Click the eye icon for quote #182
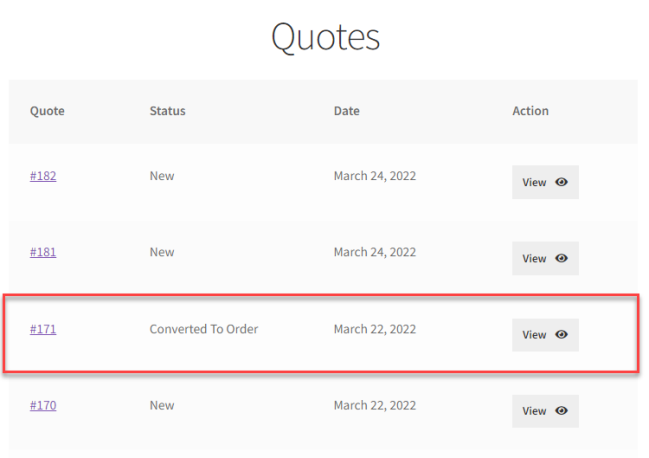Viewport: 649px width, 458px height. click(561, 182)
